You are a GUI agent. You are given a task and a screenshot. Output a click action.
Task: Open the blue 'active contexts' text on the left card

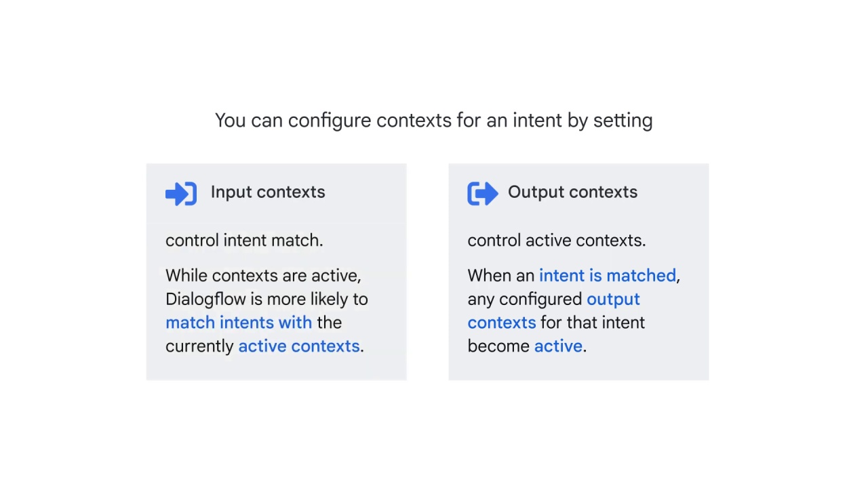[x=299, y=346]
